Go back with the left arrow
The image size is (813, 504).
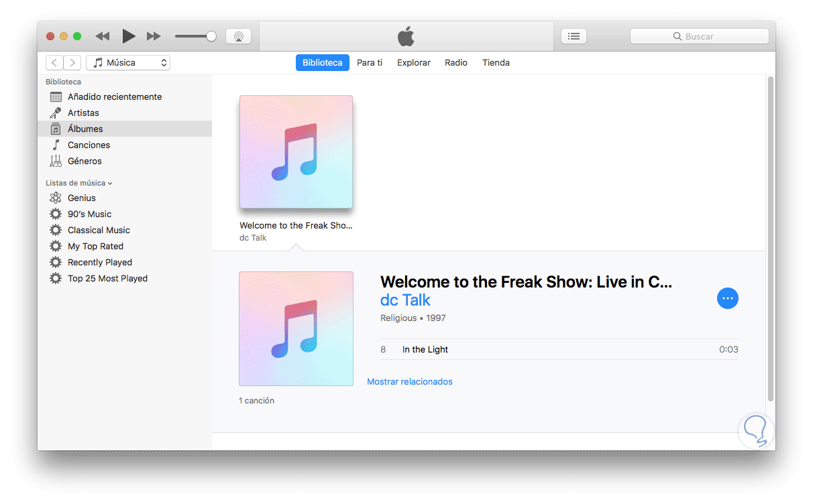(x=54, y=62)
